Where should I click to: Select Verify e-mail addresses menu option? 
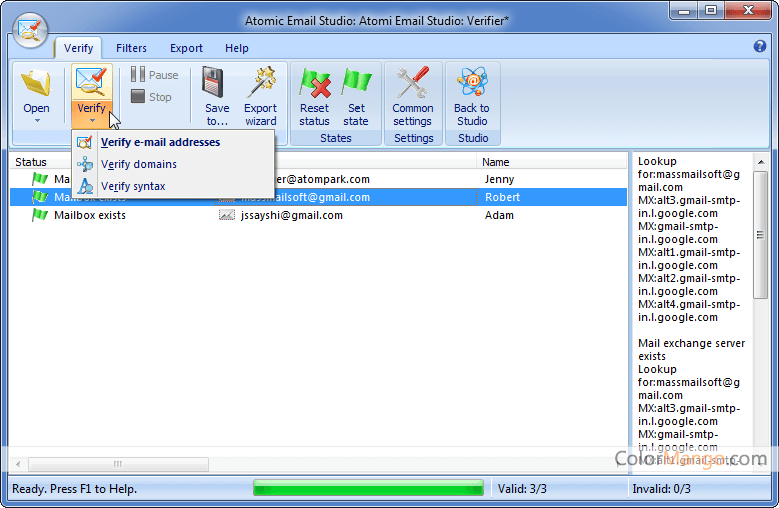coord(160,142)
